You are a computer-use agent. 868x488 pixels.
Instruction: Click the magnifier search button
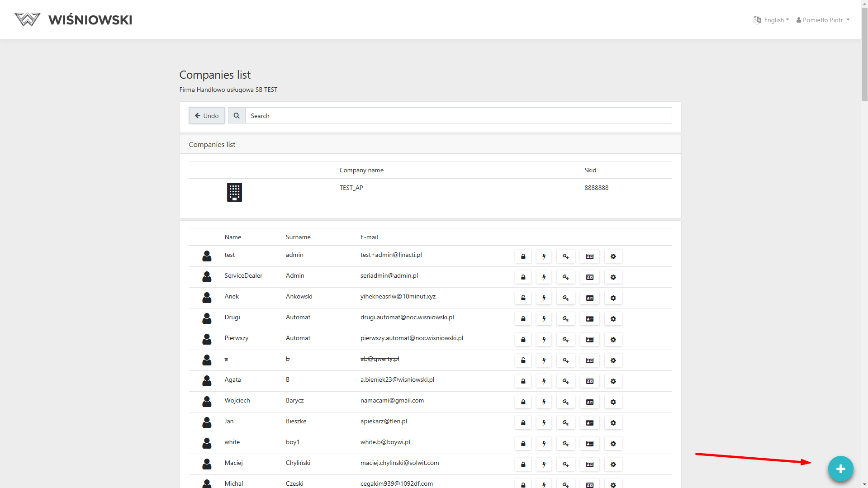(237, 116)
